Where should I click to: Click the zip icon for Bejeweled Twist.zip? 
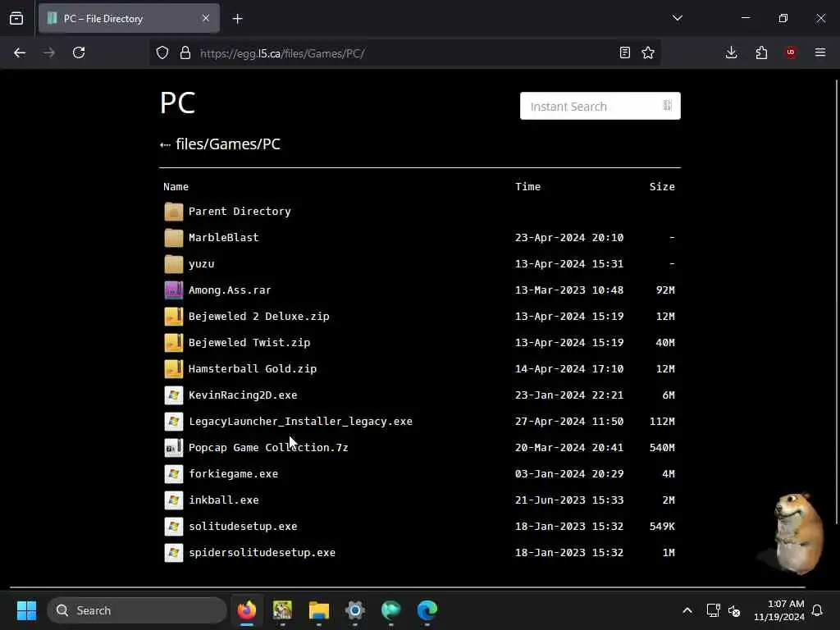[174, 342]
